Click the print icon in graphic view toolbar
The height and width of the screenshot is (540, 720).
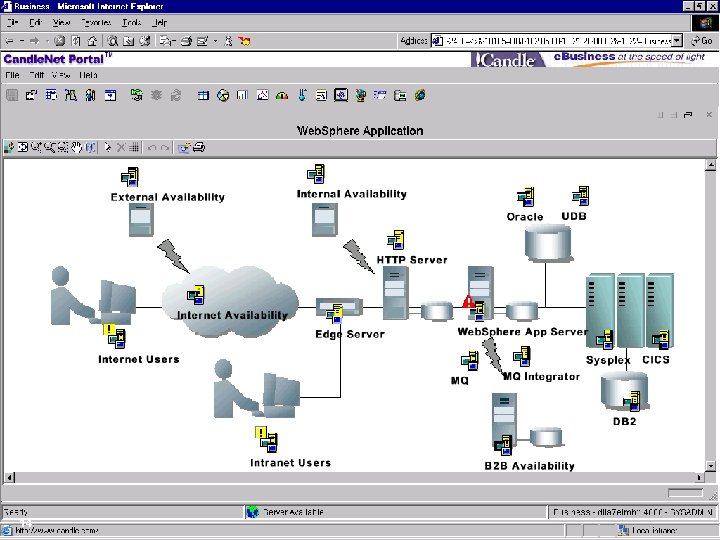tap(199, 147)
